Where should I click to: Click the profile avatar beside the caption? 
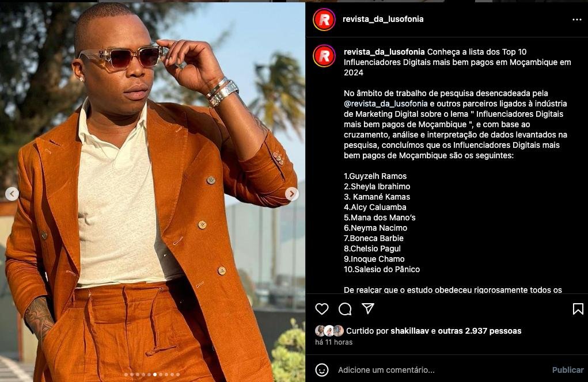click(324, 56)
